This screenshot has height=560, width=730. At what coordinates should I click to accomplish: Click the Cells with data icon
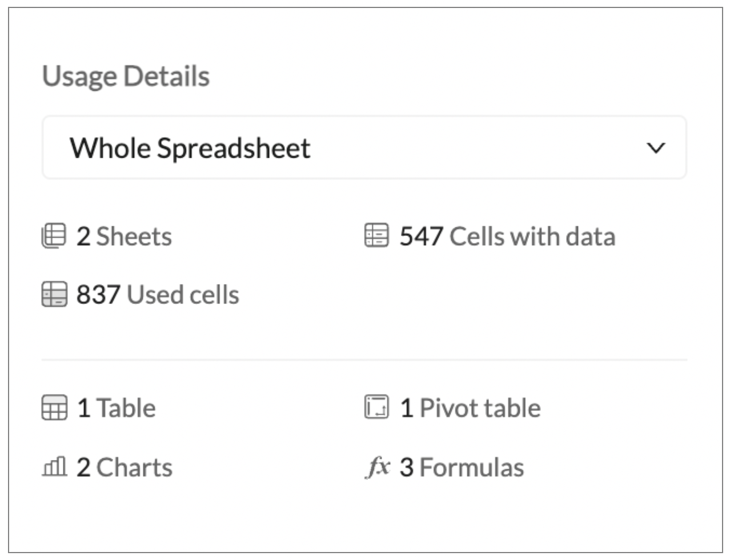click(376, 235)
